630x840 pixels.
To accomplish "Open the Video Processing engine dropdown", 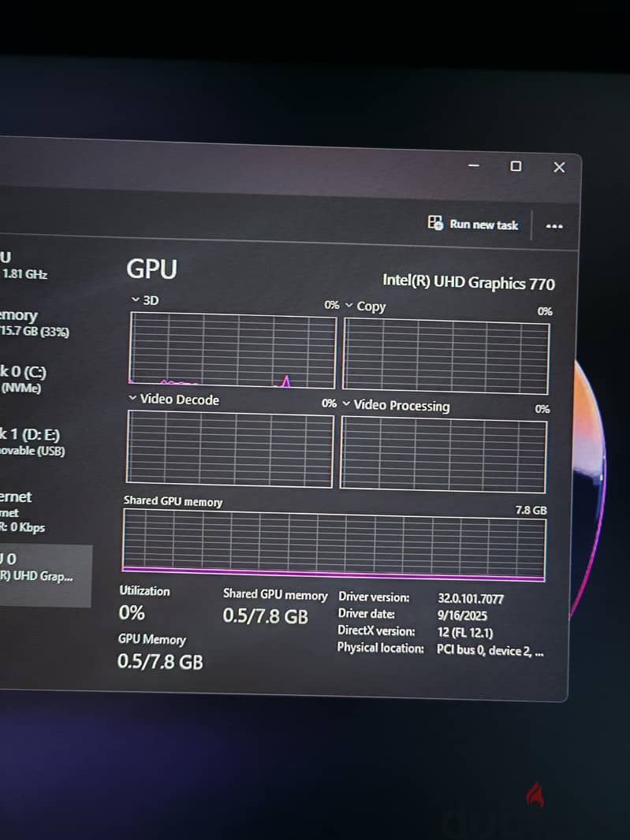I will coord(346,403).
